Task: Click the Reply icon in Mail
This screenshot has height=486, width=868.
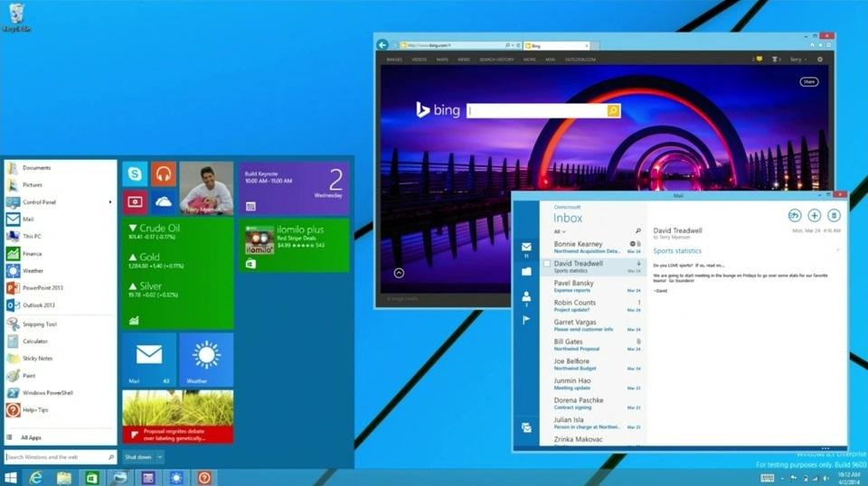Action: click(795, 216)
